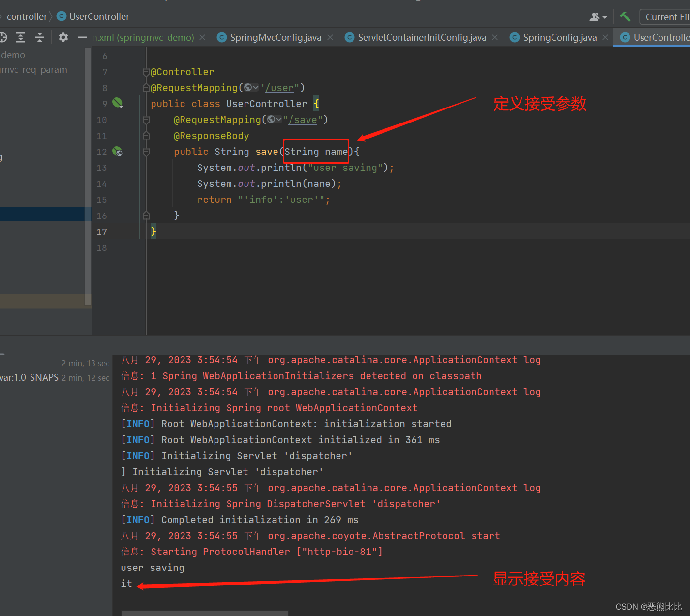
Task: Close the .xml (springmvc-demo) tab
Action: tap(202, 37)
